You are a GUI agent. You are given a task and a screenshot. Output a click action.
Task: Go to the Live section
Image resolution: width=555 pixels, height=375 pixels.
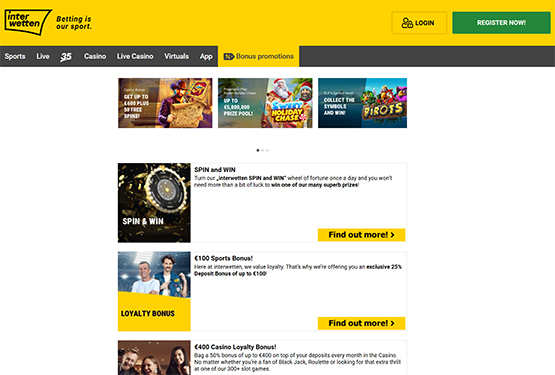click(43, 56)
